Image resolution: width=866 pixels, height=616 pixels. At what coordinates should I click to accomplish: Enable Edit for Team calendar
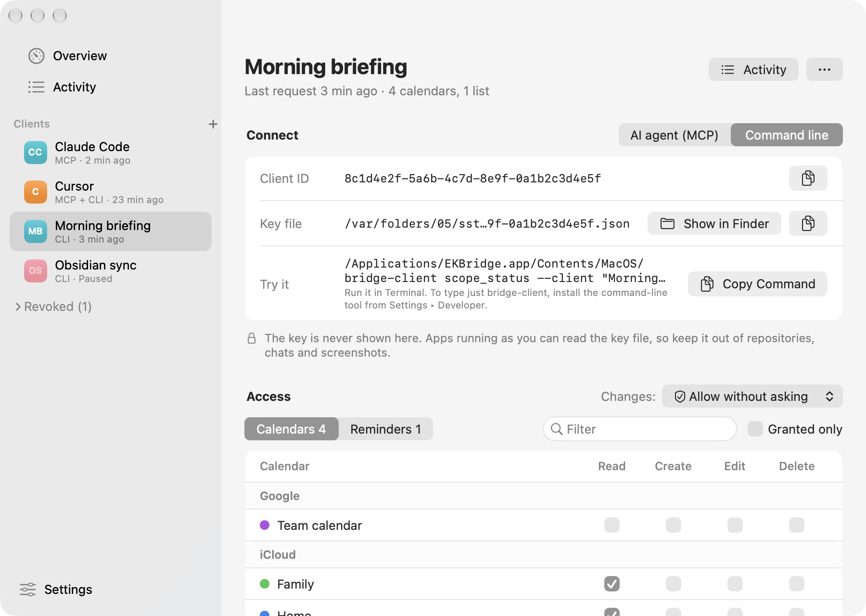point(735,525)
